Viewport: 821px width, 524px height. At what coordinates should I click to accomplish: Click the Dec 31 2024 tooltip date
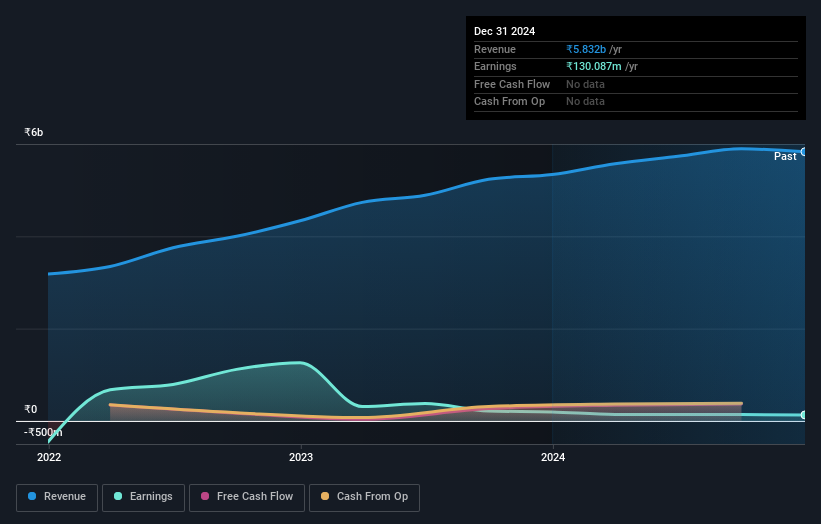pos(504,31)
